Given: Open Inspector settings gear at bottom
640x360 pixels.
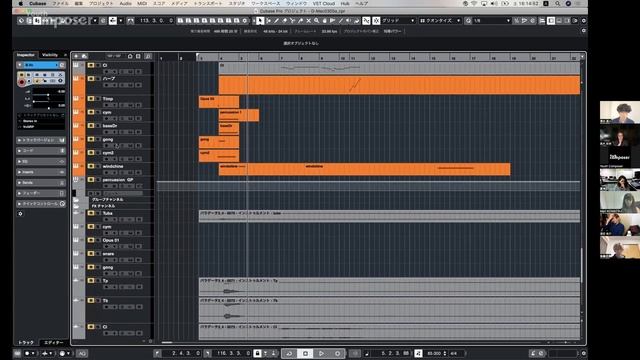Looking at the screenshot, I should tap(20, 213).
